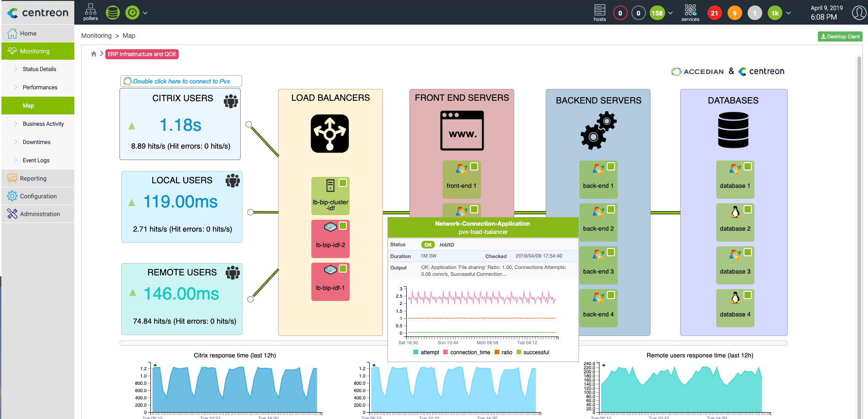Click the Desktop Client button
The height and width of the screenshot is (419, 868).
pos(840,36)
